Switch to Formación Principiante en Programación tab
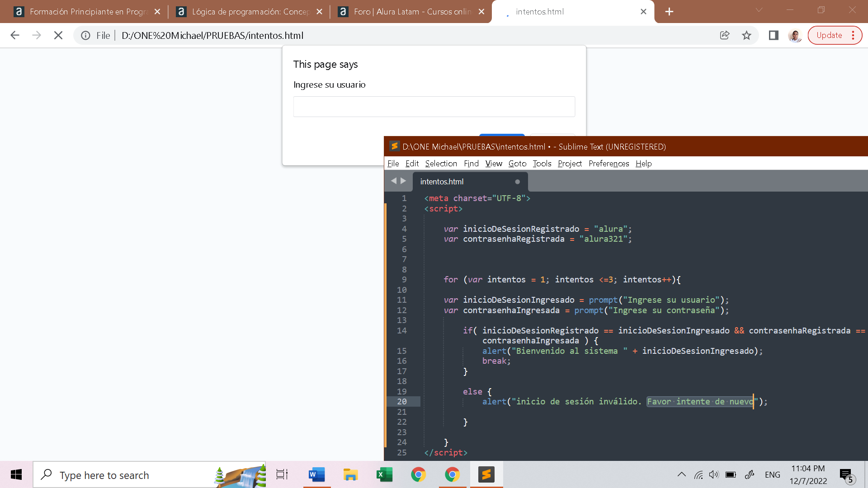The width and height of the screenshot is (868, 488). pos(86,12)
